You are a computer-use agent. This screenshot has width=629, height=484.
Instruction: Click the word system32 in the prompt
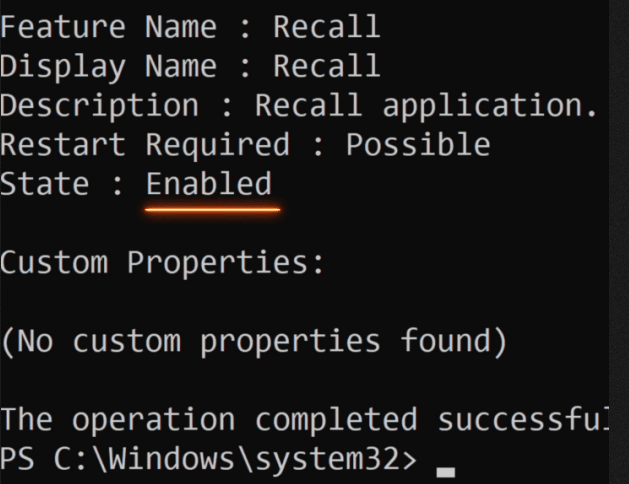[327, 460]
